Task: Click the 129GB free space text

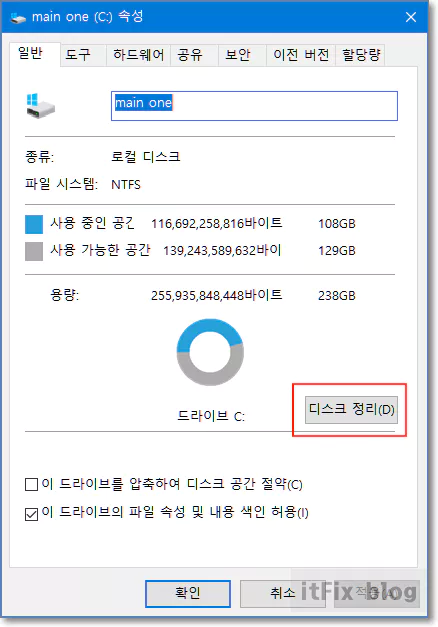Action: click(x=337, y=251)
